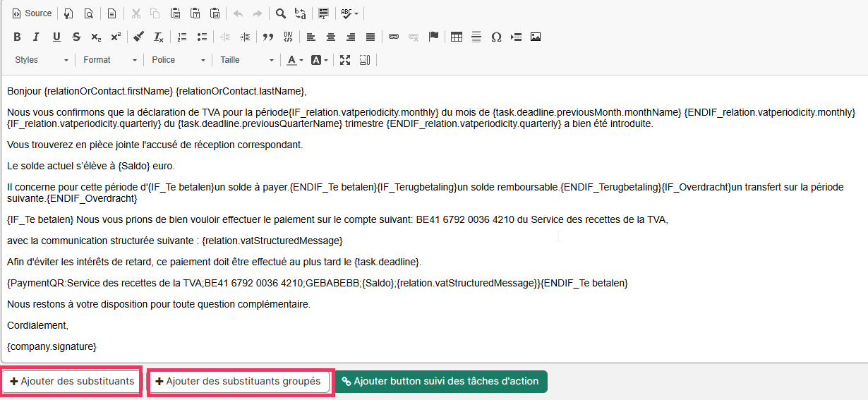Viewport: 868px width, 400px height.
Task: Click the {company.signature} placeholder text
Action: (52, 346)
